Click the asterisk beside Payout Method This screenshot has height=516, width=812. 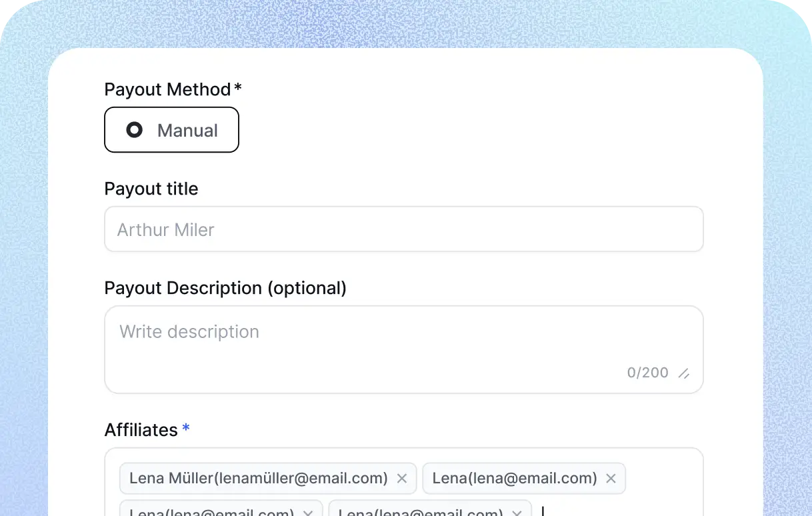point(238,87)
